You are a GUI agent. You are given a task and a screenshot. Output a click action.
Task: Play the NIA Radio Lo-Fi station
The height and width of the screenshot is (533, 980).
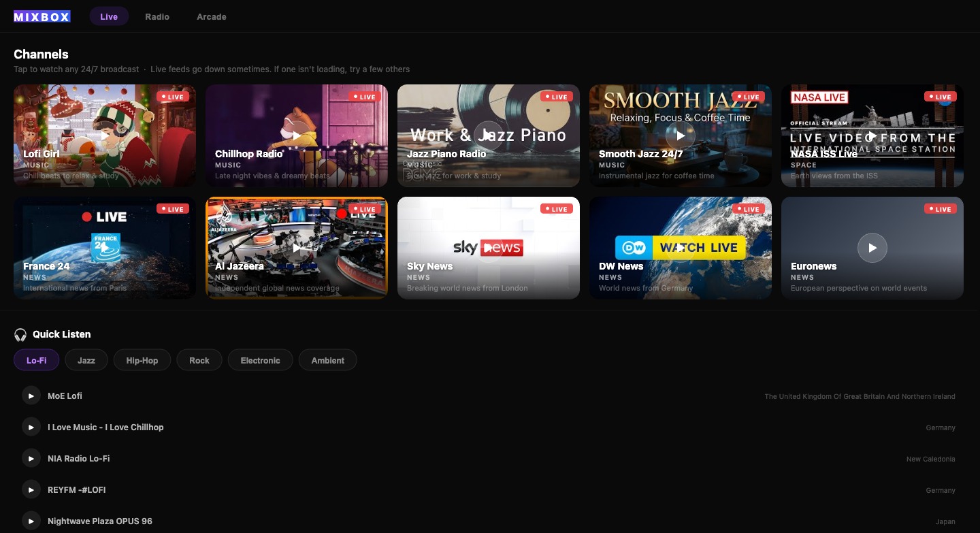(x=31, y=458)
